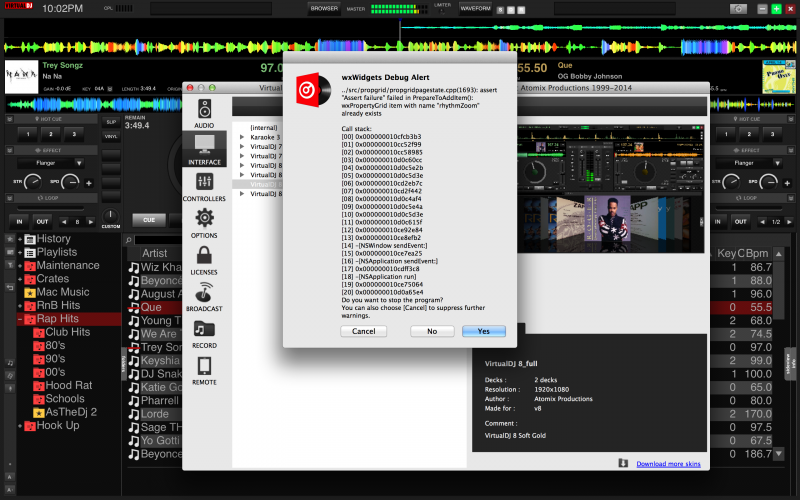Open the Licenses padlock section
The width and height of the screenshot is (800, 500).
click(204, 258)
